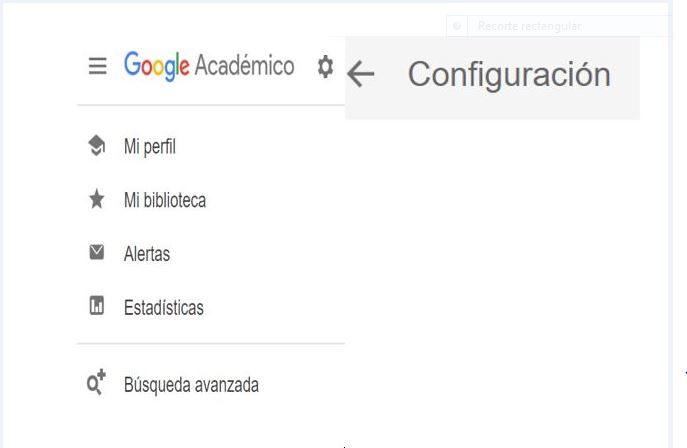687x448 pixels.
Task: Go back using the left arrow
Action: (x=361, y=74)
